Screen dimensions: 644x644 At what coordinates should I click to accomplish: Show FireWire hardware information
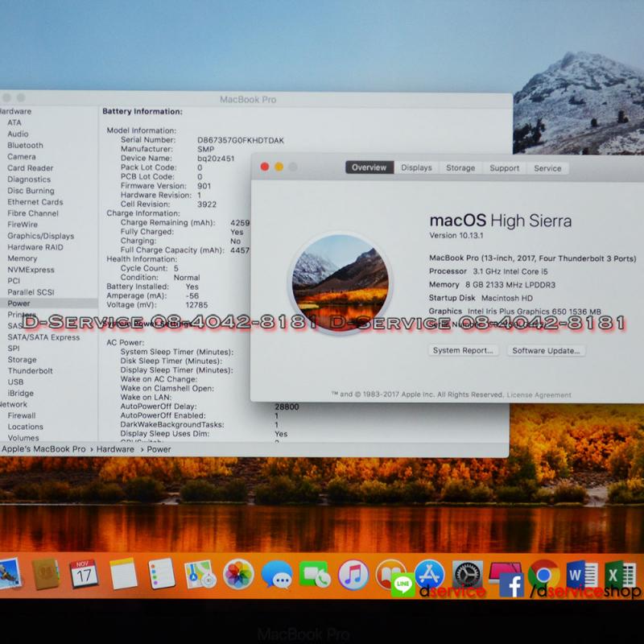[x=23, y=225]
